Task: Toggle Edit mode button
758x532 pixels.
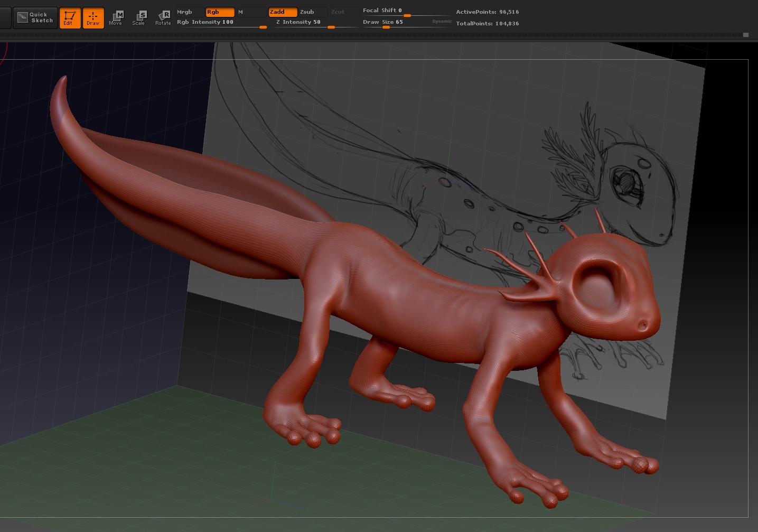Action: point(69,18)
